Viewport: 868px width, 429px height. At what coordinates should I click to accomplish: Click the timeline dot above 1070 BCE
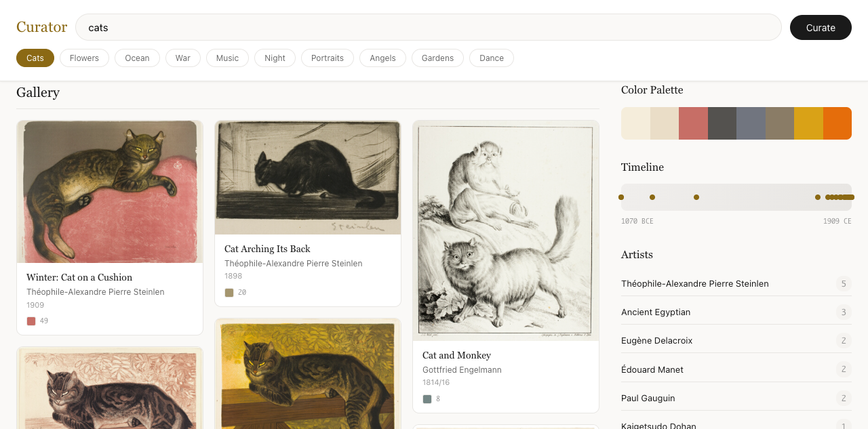pos(621,197)
